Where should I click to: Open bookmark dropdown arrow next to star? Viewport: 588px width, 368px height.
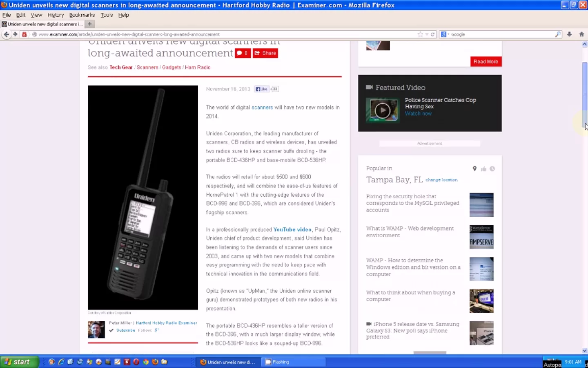tap(427, 34)
